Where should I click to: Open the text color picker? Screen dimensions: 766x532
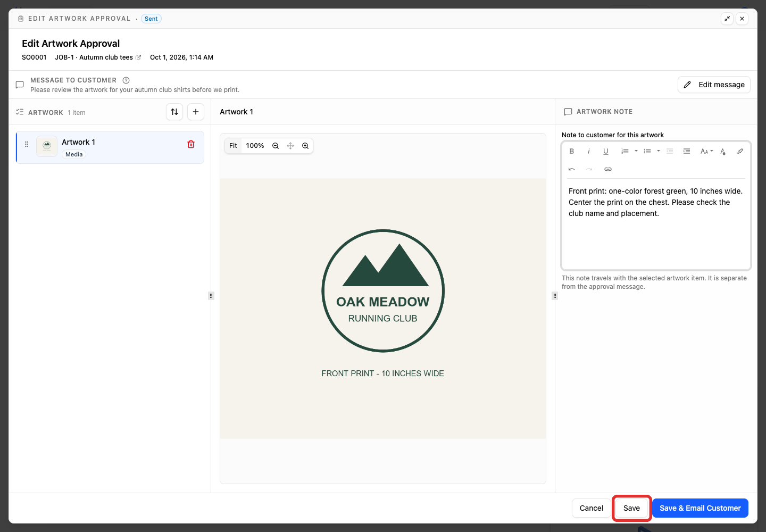(x=723, y=151)
